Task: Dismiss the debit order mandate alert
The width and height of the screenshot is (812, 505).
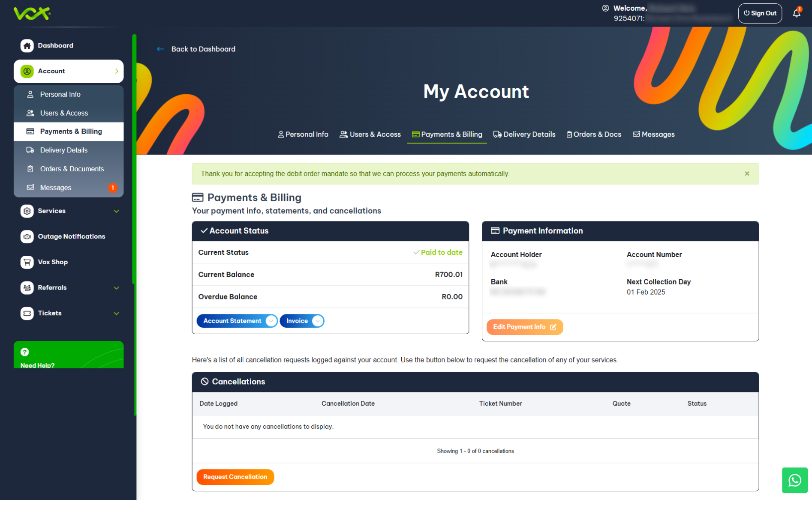Action: [747, 174]
